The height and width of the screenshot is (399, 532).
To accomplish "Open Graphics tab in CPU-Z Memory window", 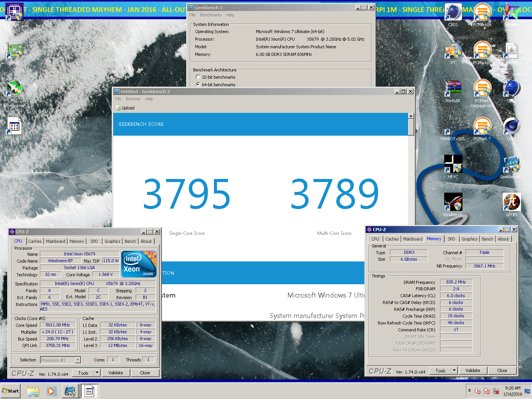I will tap(469, 239).
